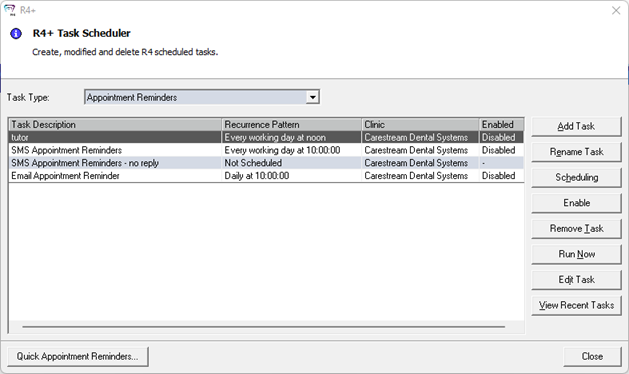Click the Enabled column header
Screen dimensions: 629x374
[x=501, y=124]
